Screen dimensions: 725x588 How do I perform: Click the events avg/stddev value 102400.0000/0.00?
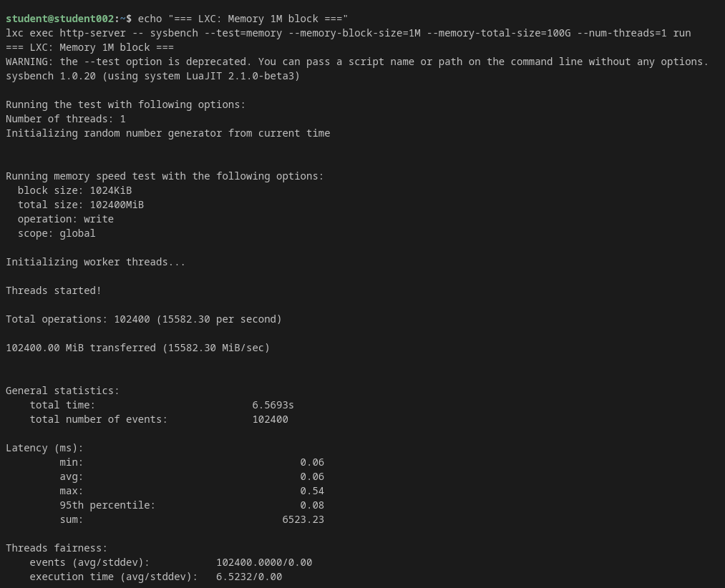[264, 563]
